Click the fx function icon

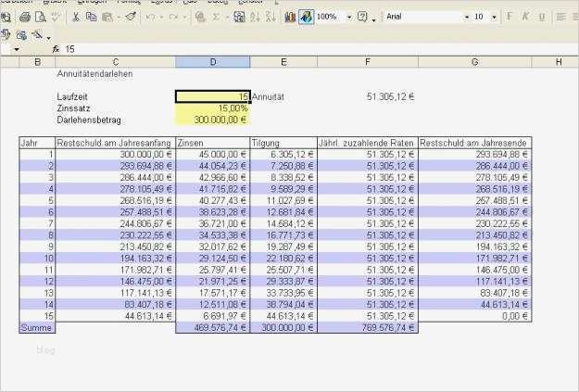[x=56, y=49]
